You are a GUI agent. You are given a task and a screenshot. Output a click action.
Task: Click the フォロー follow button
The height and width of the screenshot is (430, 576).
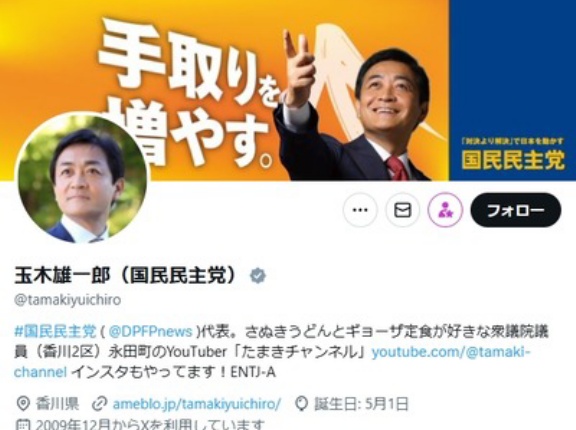click(516, 210)
